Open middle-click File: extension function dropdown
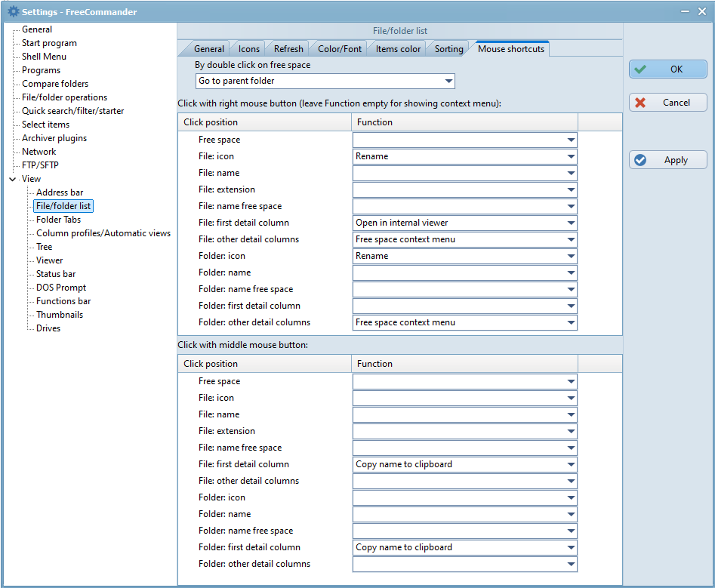The width and height of the screenshot is (715, 588). (x=464, y=431)
